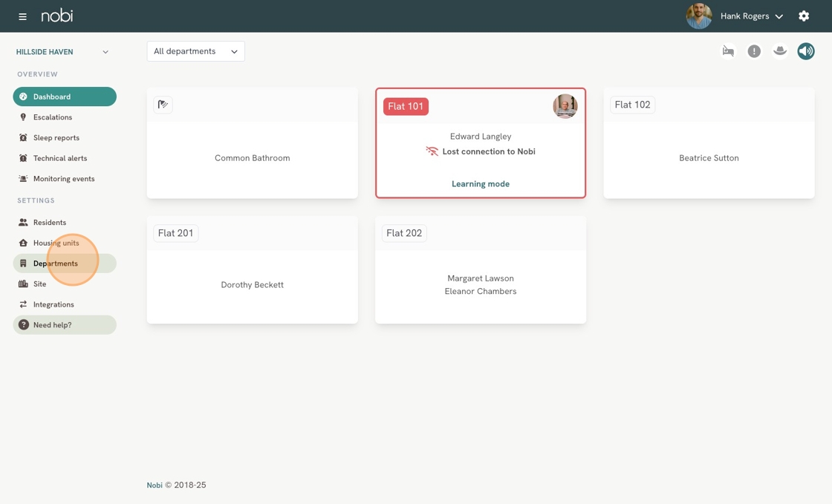Click the Site buildings icon
The height and width of the screenshot is (504, 832).
click(x=23, y=284)
